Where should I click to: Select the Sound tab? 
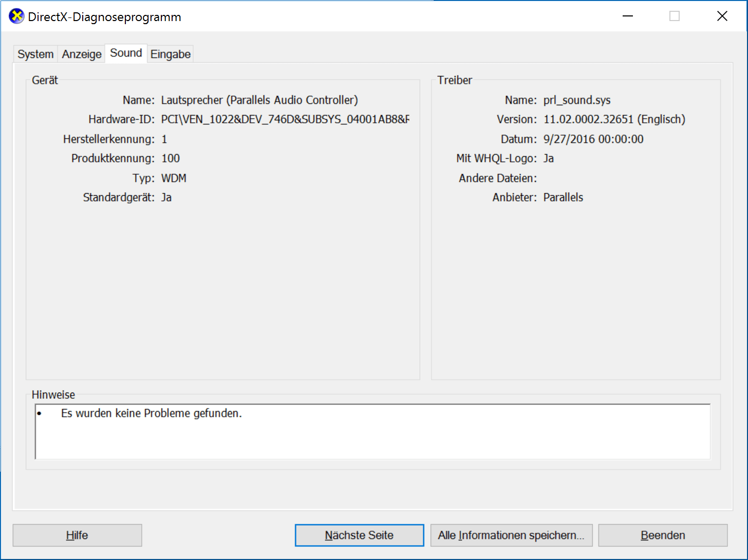pos(126,53)
